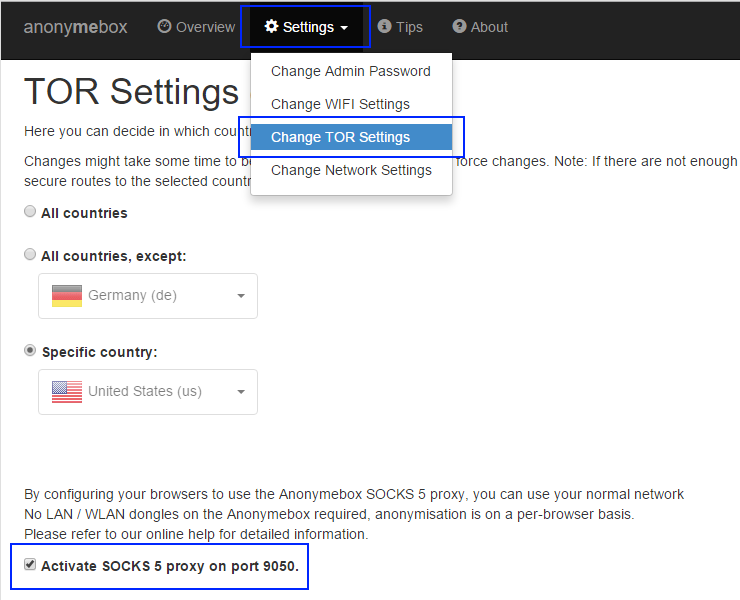
Task: Choose Change Network Settings
Action: tap(351, 170)
